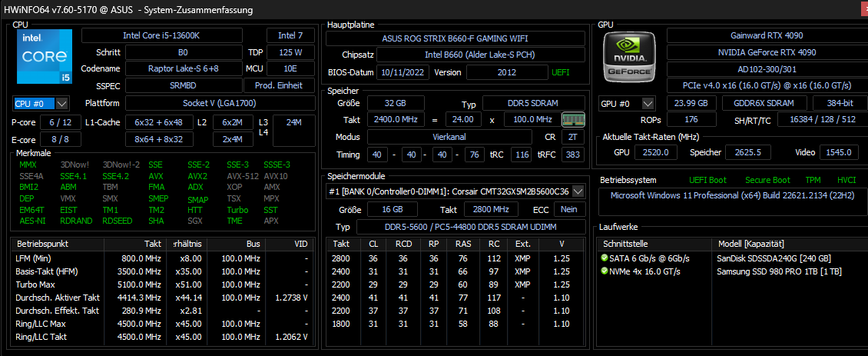868x356 pixels.
Task: Click Intel B660 chipset field
Action: (x=481, y=55)
